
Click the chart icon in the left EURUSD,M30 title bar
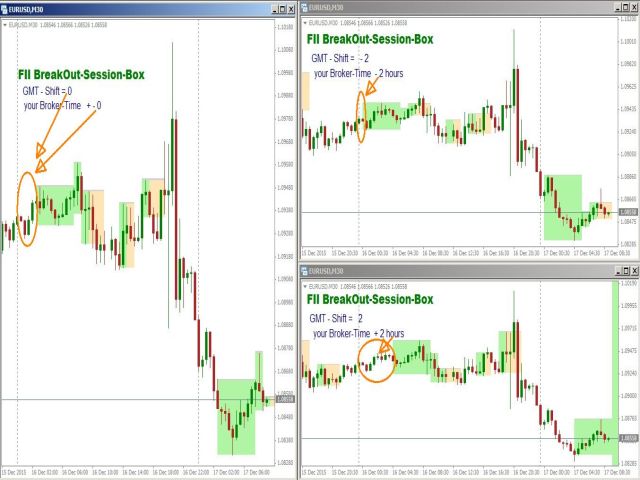click(x=4, y=9)
